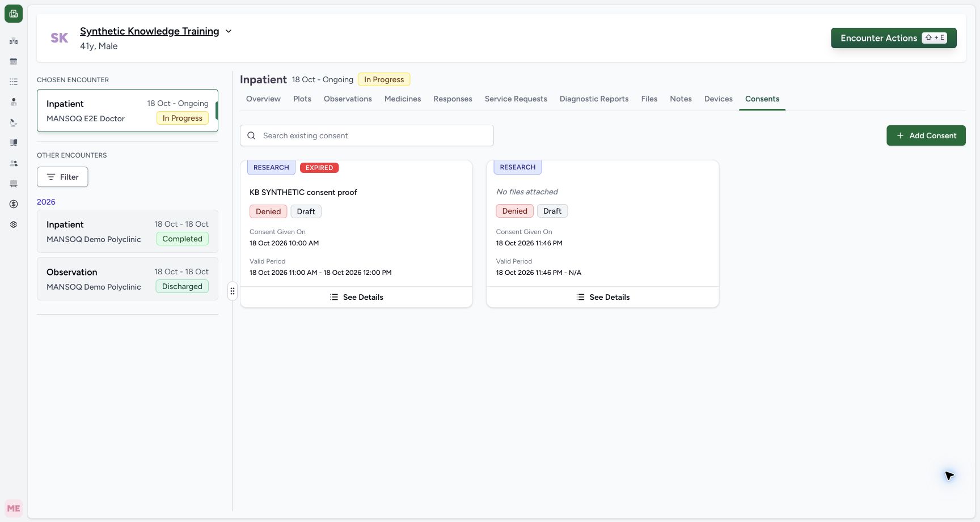The height and width of the screenshot is (522, 980).
Task: Click the SK patient avatar
Action: (x=60, y=38)
